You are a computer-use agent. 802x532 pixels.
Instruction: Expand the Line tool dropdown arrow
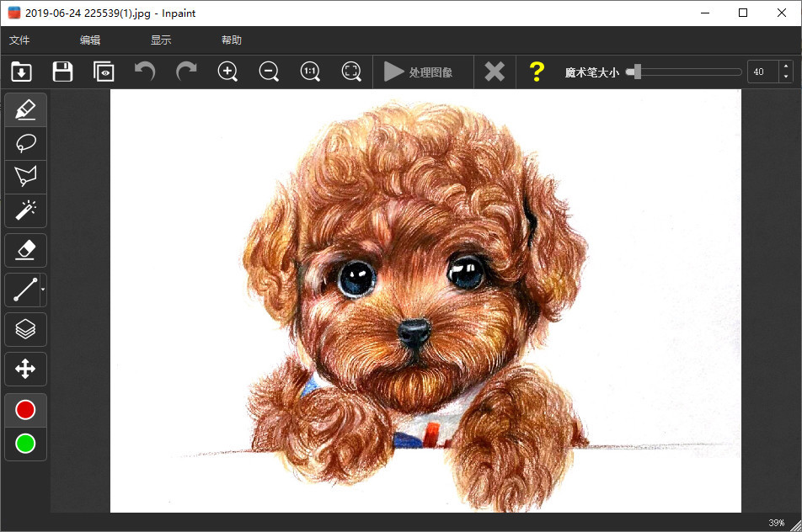(x=43, y=290)
